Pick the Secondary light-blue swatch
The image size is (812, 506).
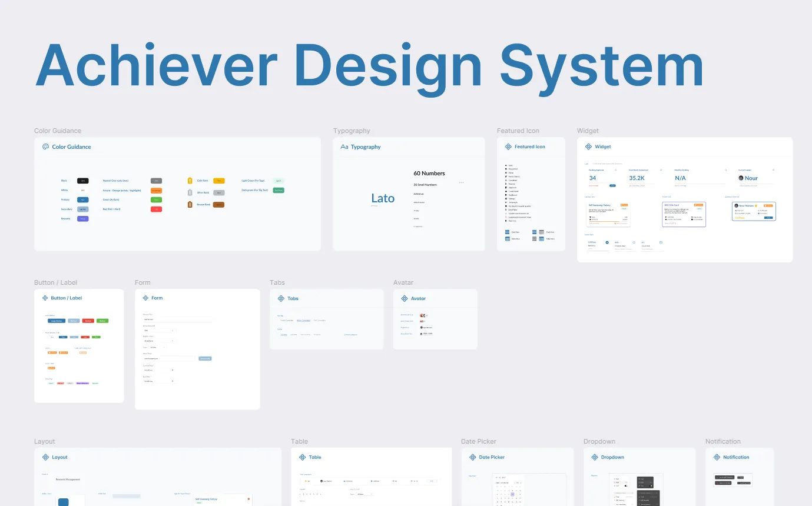[83, 209]
